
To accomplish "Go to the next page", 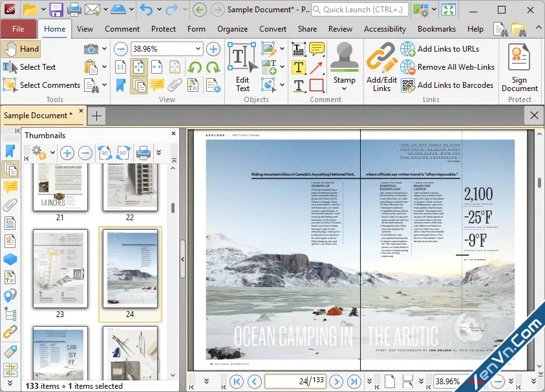I will pos(336,382).
